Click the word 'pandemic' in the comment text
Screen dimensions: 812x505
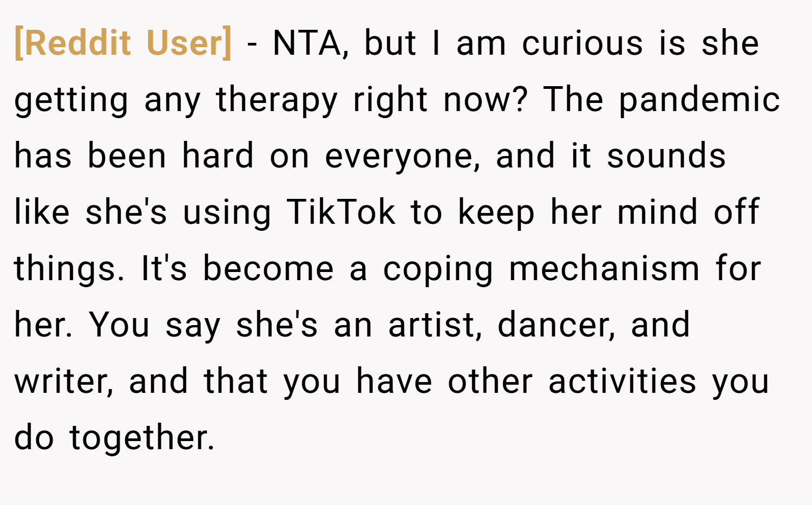click(x=699, y=99)
